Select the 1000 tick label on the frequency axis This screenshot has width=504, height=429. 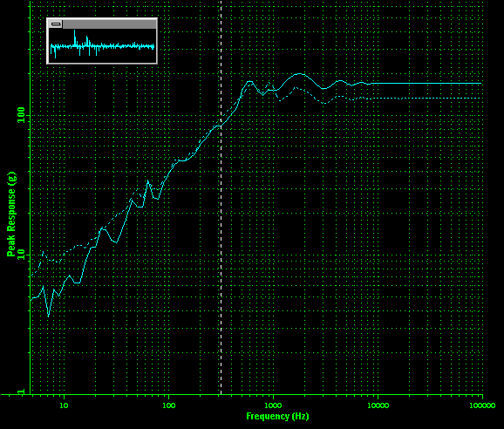[273, 405]
